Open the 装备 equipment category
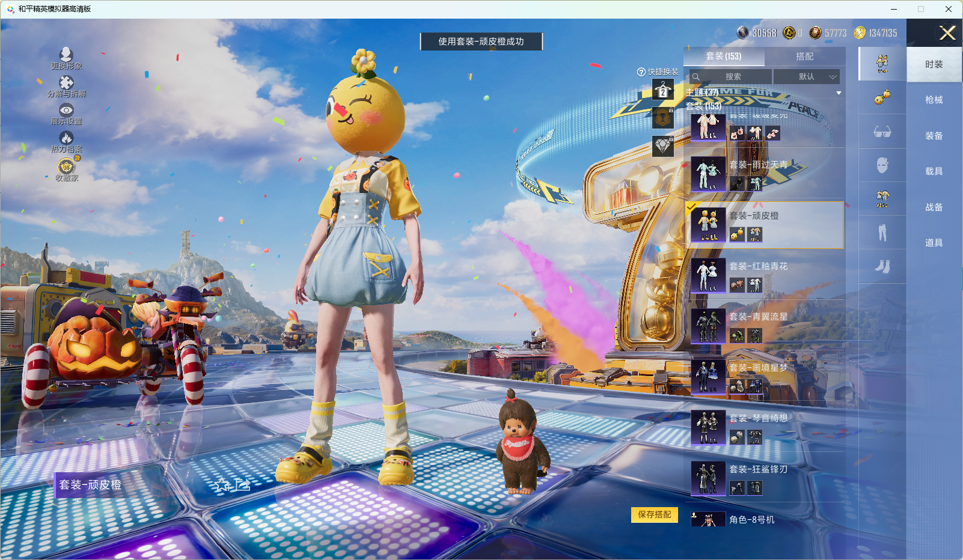The width and height of the screenshot is (963, 560). 934,136
